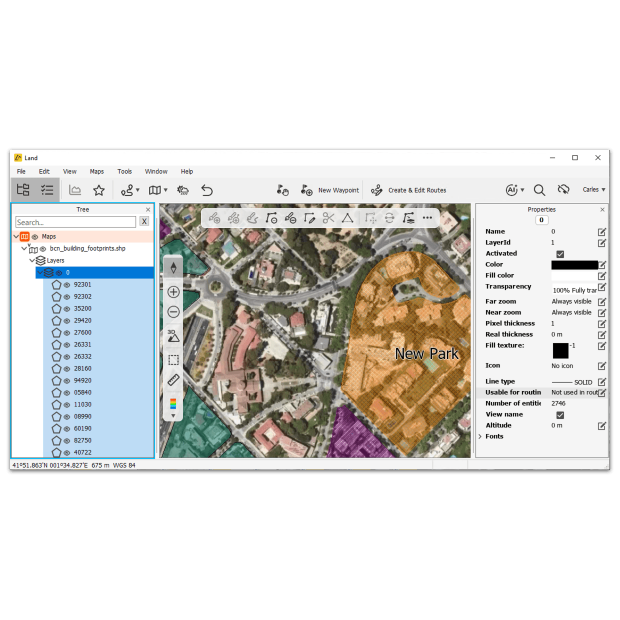Click Create & Edit Routes button
Image resolution: width=620 pixels, height=620 pixels.
point(408,191)
